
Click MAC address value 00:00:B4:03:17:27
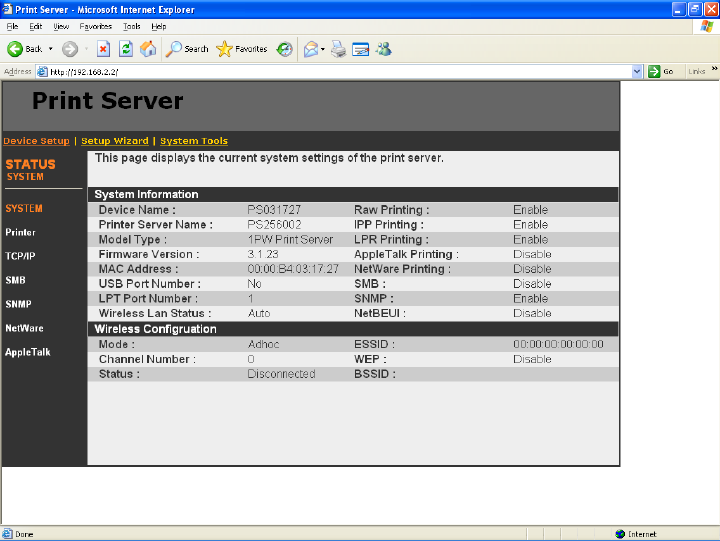point(293,269)
